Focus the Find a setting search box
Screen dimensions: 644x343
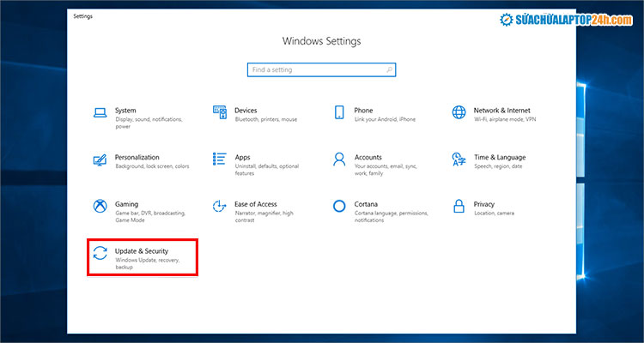point(316,69)
